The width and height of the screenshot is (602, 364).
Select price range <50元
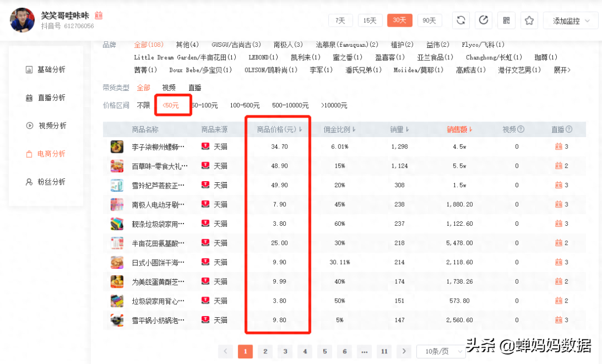[x=171, y=105]
